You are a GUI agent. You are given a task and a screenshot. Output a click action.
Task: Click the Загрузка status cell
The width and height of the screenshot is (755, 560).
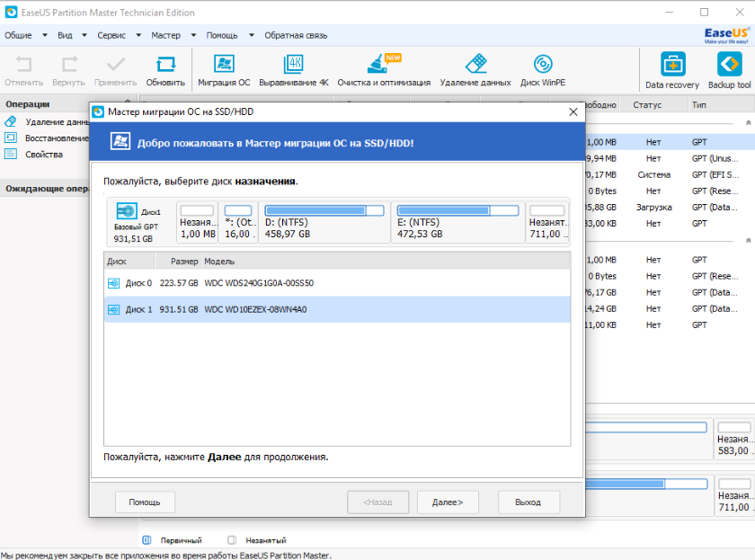654,208
